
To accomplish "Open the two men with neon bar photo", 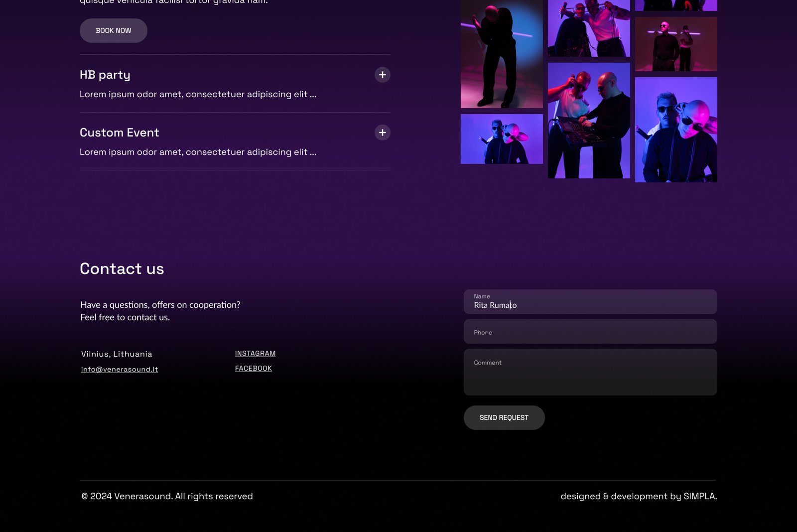I will pyautogui.click(x=676, y=44).
